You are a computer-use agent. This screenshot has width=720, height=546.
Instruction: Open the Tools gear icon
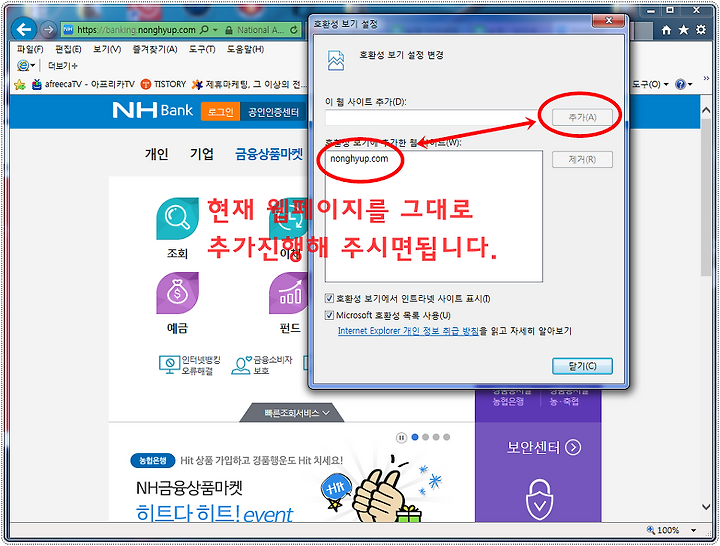701,30
